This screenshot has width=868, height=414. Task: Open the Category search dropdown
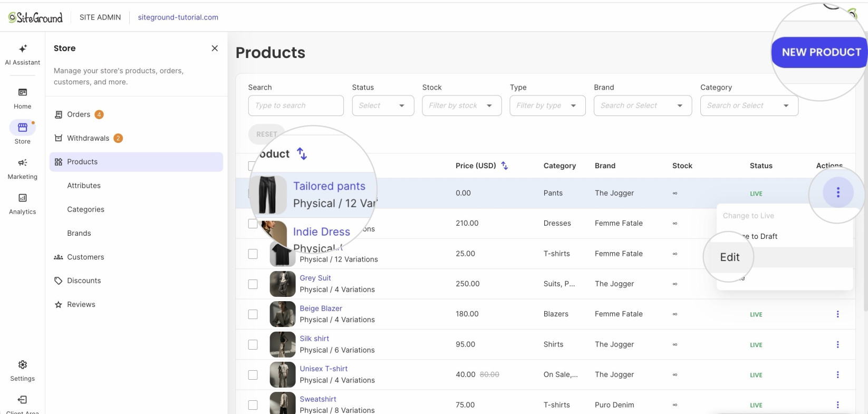(749, 105)
